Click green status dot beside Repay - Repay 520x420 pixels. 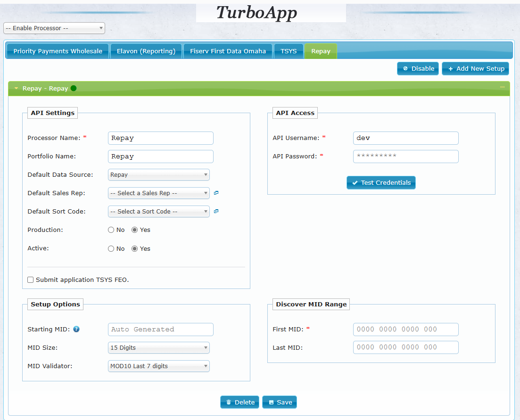[74, 88]
